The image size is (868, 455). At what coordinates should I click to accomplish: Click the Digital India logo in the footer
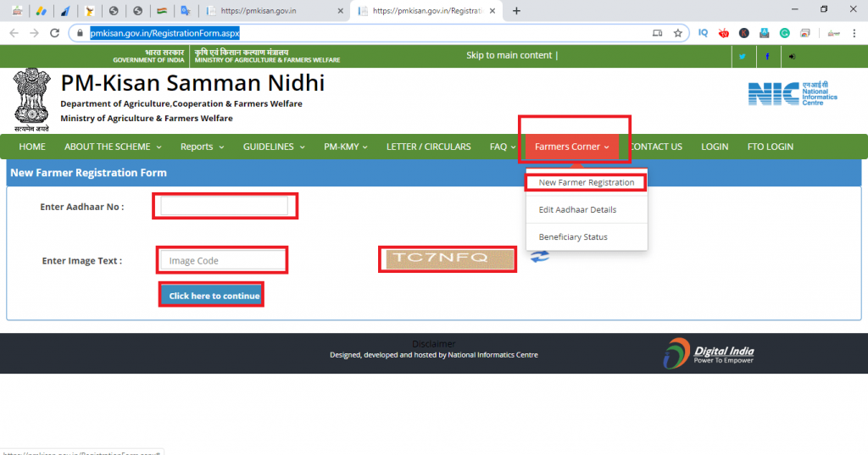pos(709,353)
